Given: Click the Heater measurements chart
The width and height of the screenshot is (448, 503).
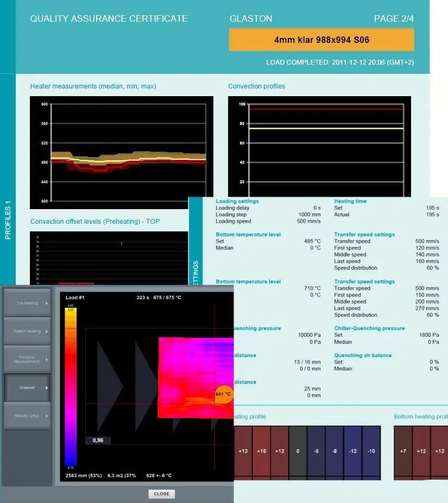Looking at the screenshot, I should [122, 153].
